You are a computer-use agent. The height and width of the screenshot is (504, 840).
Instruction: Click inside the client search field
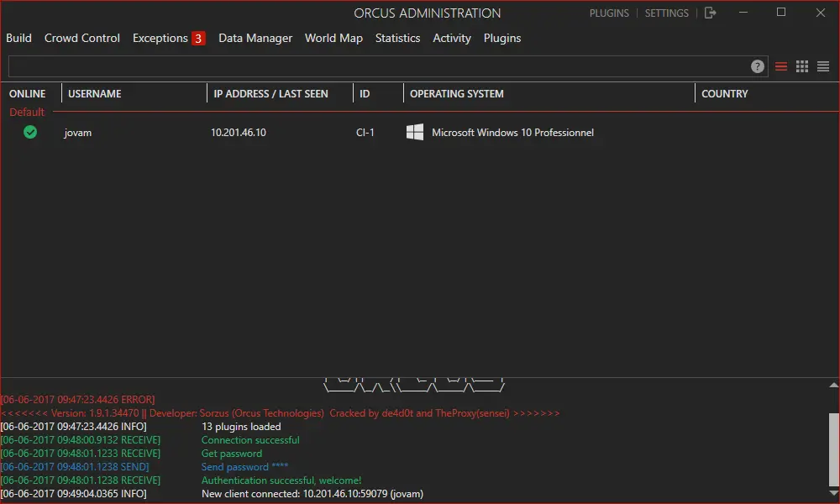[x=378, y=66]
